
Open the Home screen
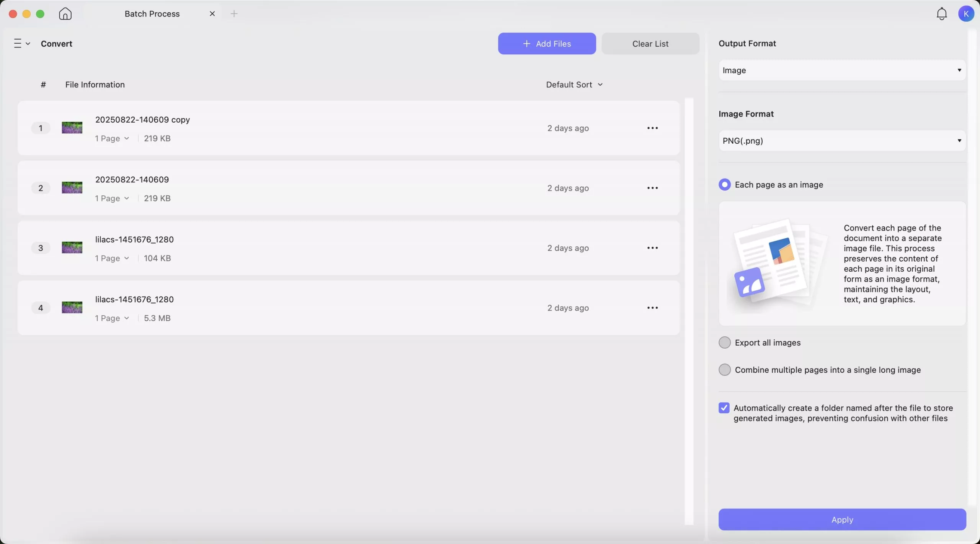pos(65,13)
